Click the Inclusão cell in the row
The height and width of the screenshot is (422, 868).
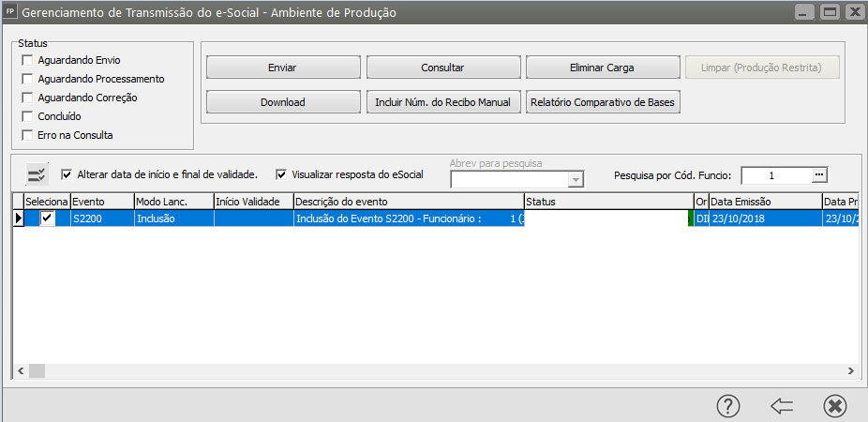(173, 219)
